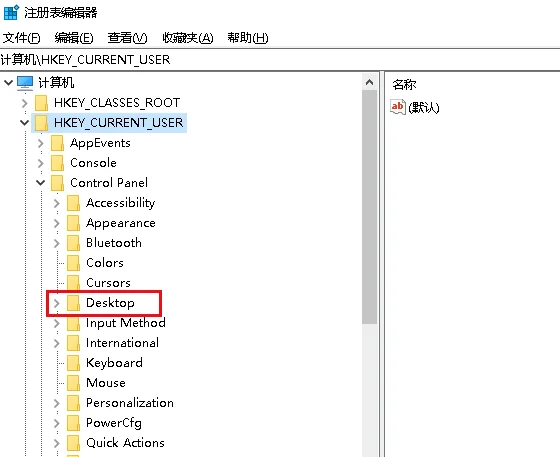Click the registry path address bar

(280, 60)
